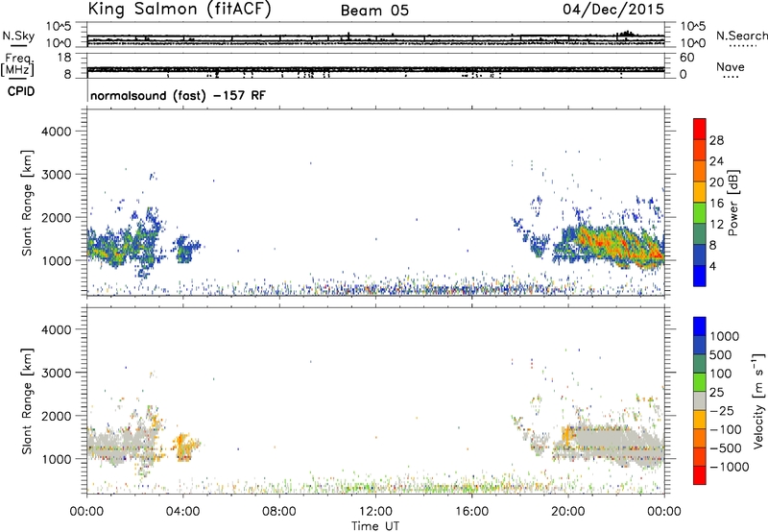The width and height of the screenshot is (768, 532).
Task: Click the power scatter blob near 04:00
Action: pyautogui.click(x=186, y=249)
